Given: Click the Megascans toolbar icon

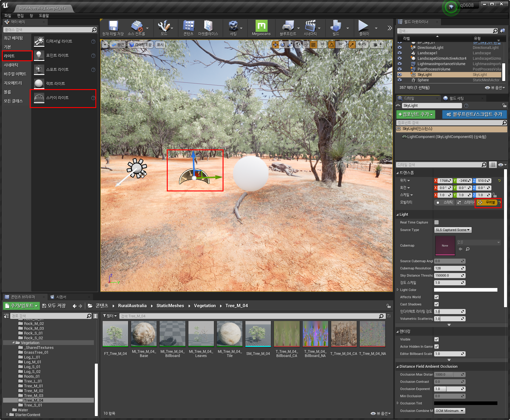Looking at the screenshot, I should click(261, 28).
